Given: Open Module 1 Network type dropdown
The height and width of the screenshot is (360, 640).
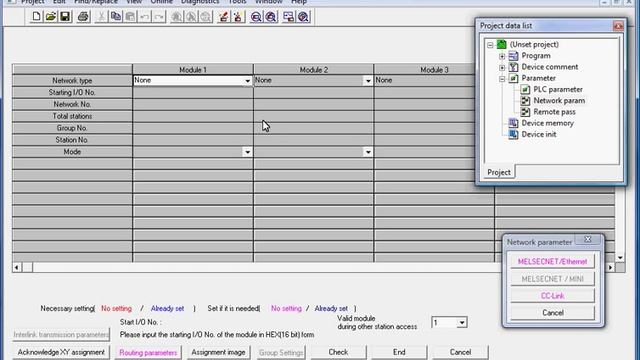Looking at the screenshot, I should point(247,81).
